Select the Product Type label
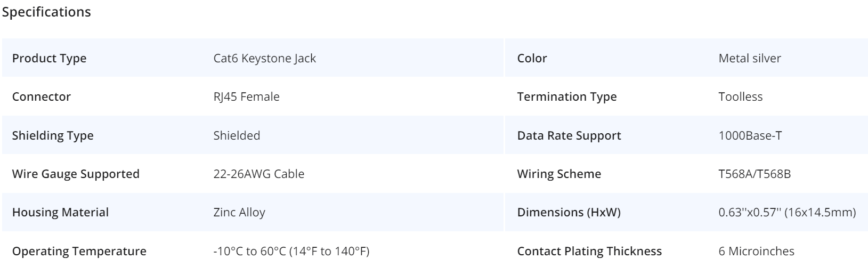Screen dimensions: 868x267 pyautogui.click(x=49, y=58)
